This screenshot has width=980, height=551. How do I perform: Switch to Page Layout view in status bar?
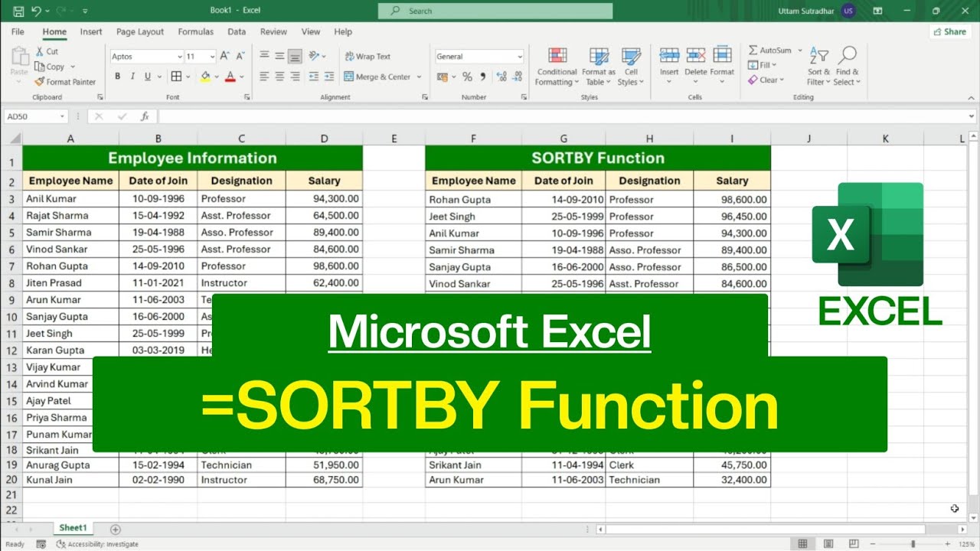[x=827, y=544]
